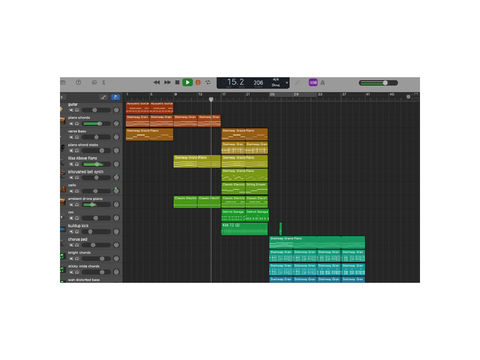Adjust the master volume slider
This screenshot has height=360, width=480.
pyautogui.click(x=378, y=83)
